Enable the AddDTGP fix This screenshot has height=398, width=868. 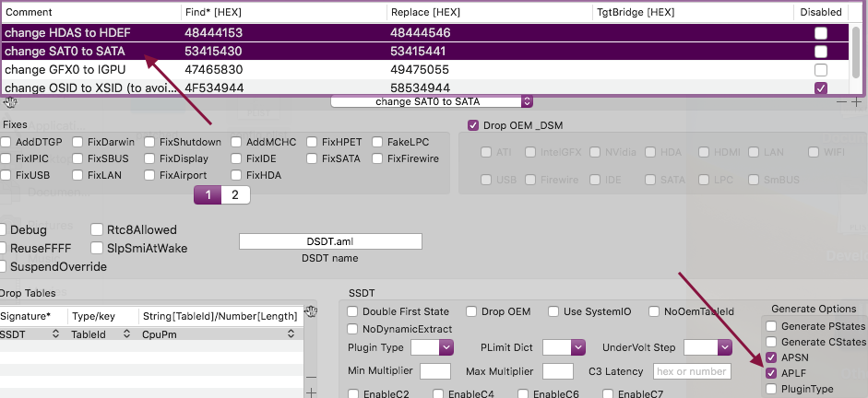(x=6, y=142)
